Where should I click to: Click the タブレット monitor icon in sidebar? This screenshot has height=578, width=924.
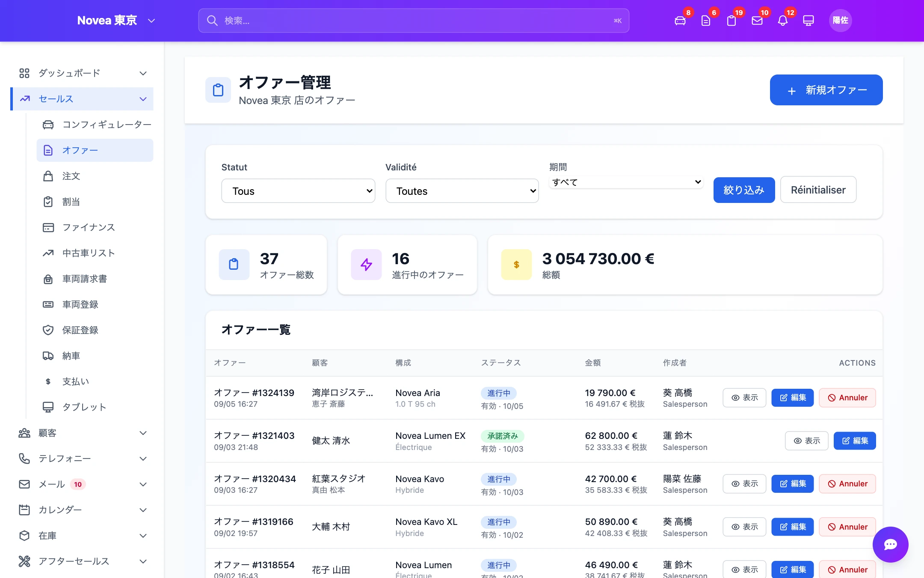coord(48,407)
